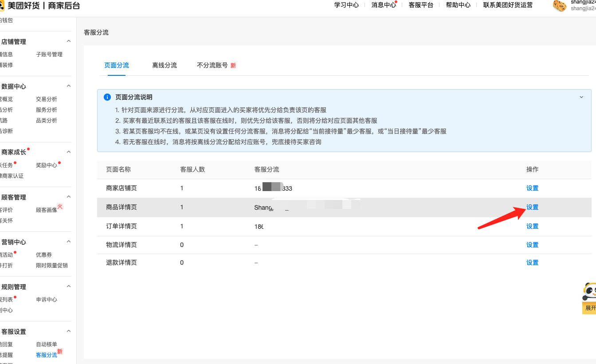The width and height of the screenshot is (596, 364).
Task: Click 设置 for 退款详情页 row
Action: pos(532,262)
